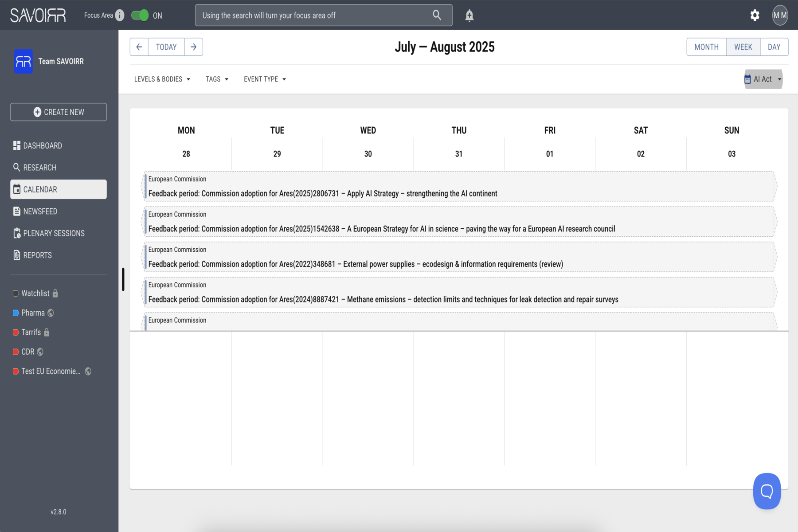This screenshot has width=798, height=532.
Task: Click the v2.8.0 version label
Action: (x=59, y=512)
